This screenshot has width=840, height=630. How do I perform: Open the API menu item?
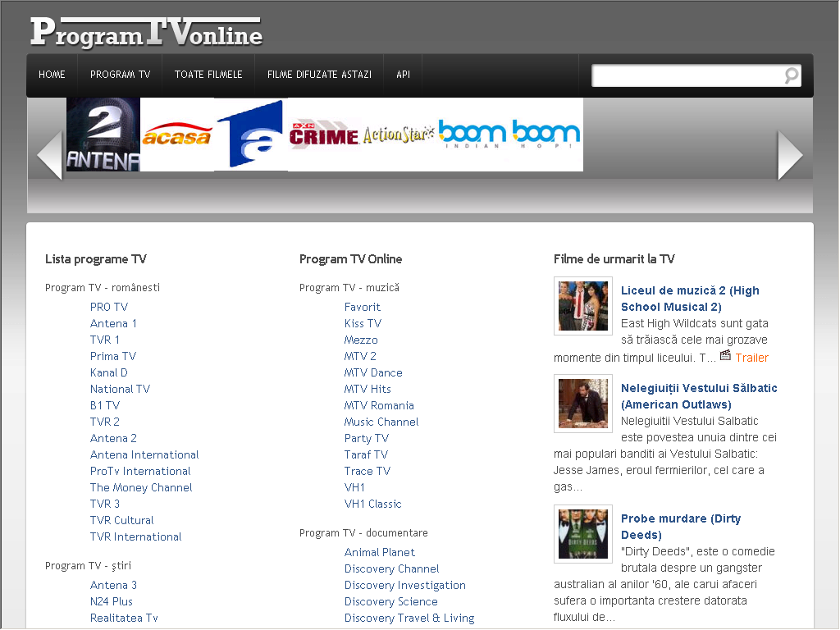(x=404, y=75)
